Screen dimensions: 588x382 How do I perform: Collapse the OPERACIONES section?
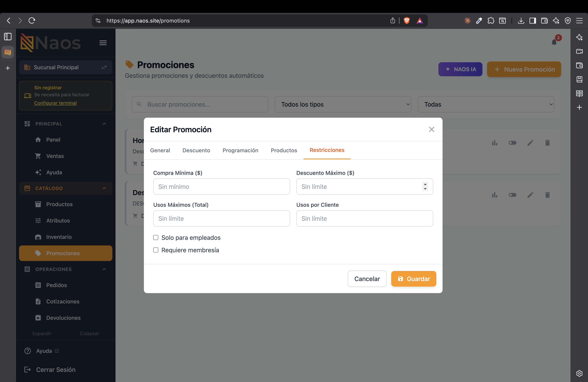[66, 269]
